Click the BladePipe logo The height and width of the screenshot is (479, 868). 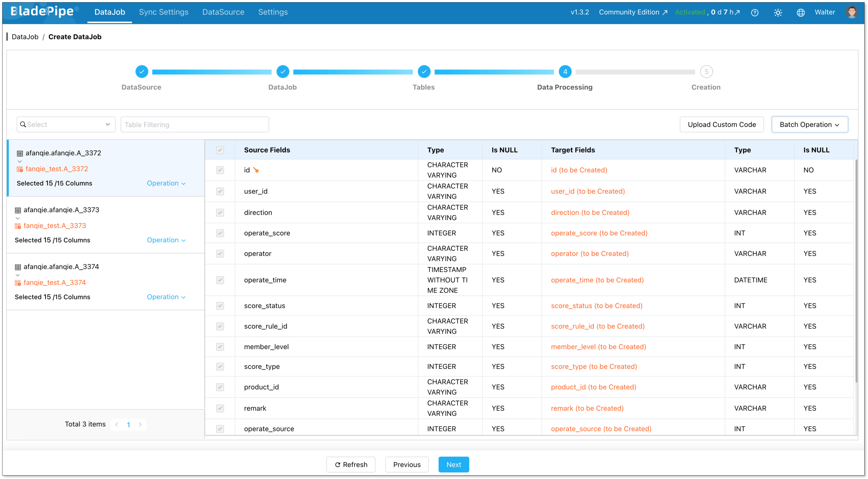click(x=43, y=11)
